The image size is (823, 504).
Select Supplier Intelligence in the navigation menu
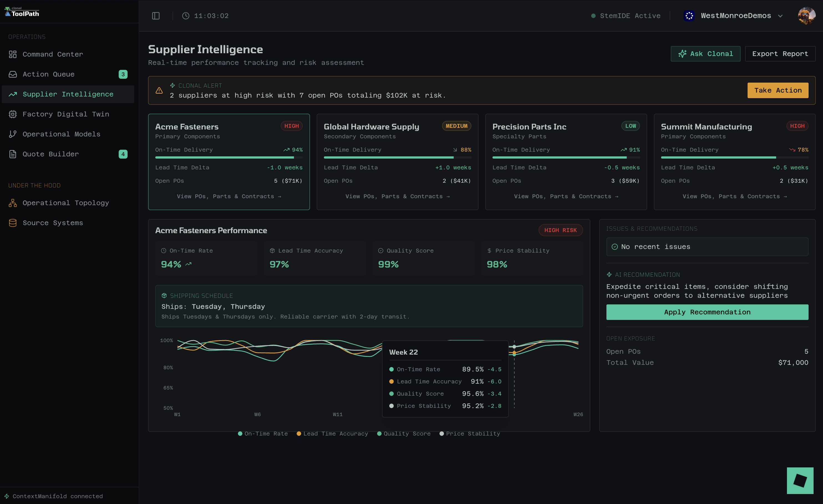tap(68, 94)
